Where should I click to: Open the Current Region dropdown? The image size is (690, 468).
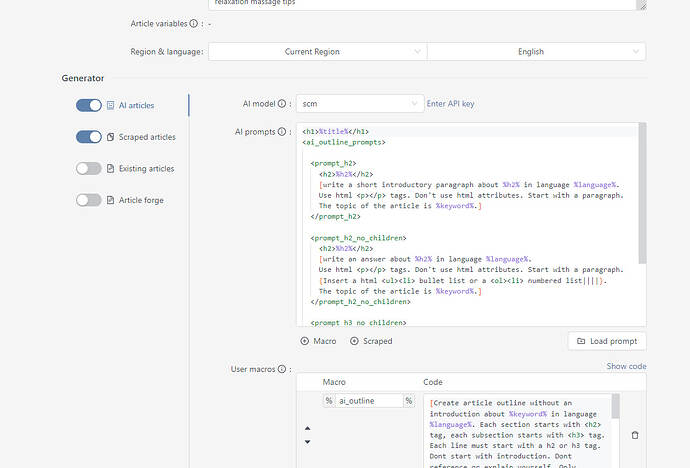(317, 51)
